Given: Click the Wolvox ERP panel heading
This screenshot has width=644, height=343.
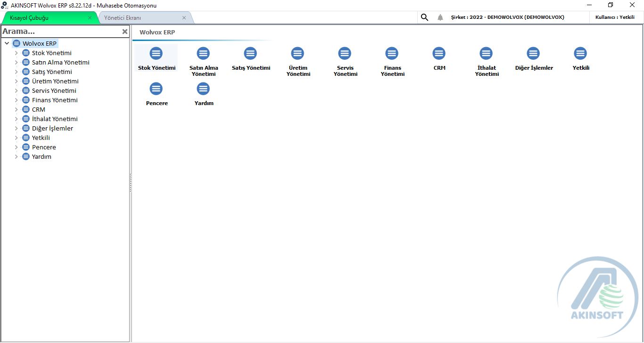Looking at the screenshot, I should (157, 33).
